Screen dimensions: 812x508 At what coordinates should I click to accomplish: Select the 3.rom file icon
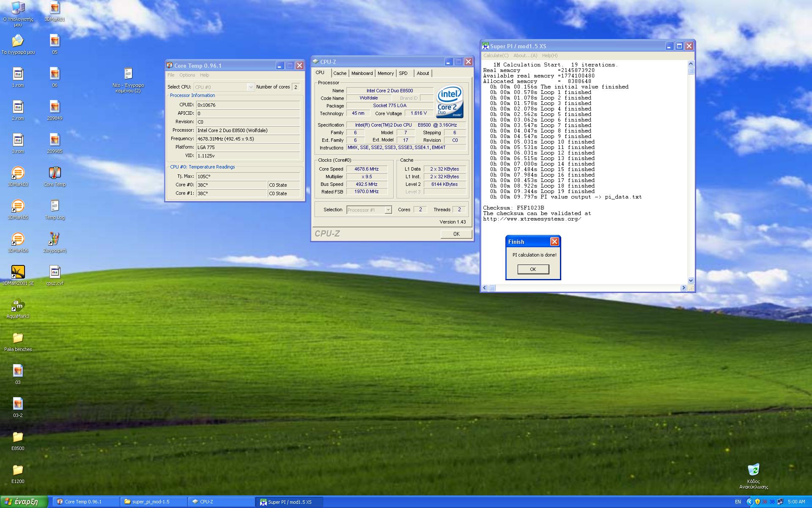[18, 144]
